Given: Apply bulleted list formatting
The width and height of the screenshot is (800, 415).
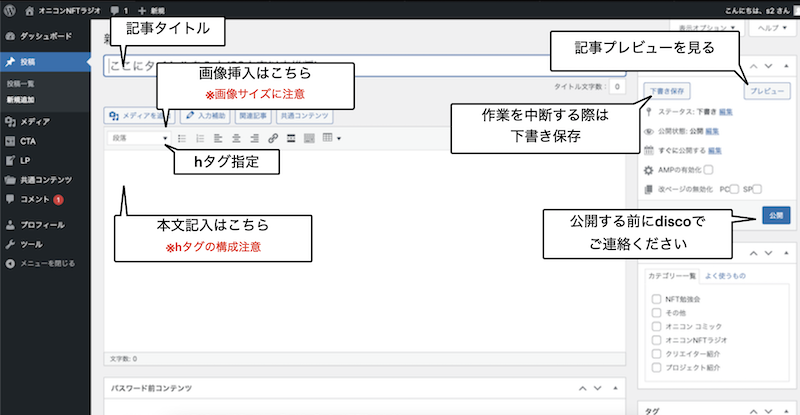Looking at the screenshot, I should (182, 138).
